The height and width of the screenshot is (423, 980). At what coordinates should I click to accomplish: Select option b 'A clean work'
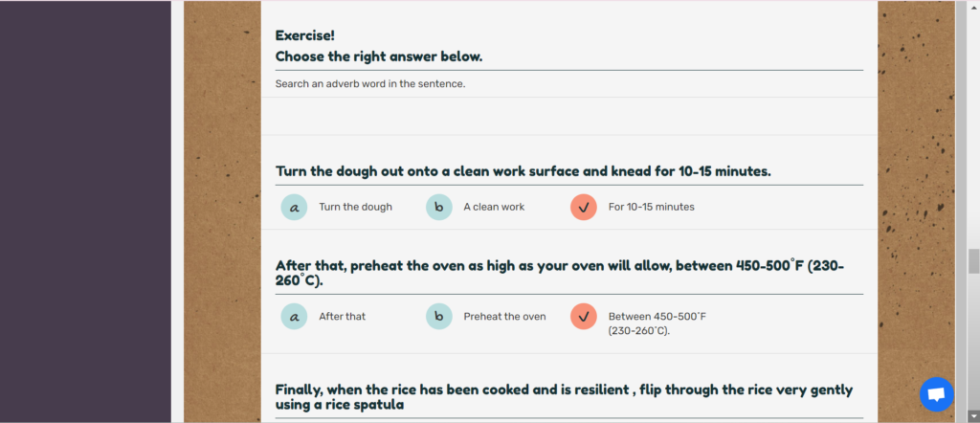438,208
